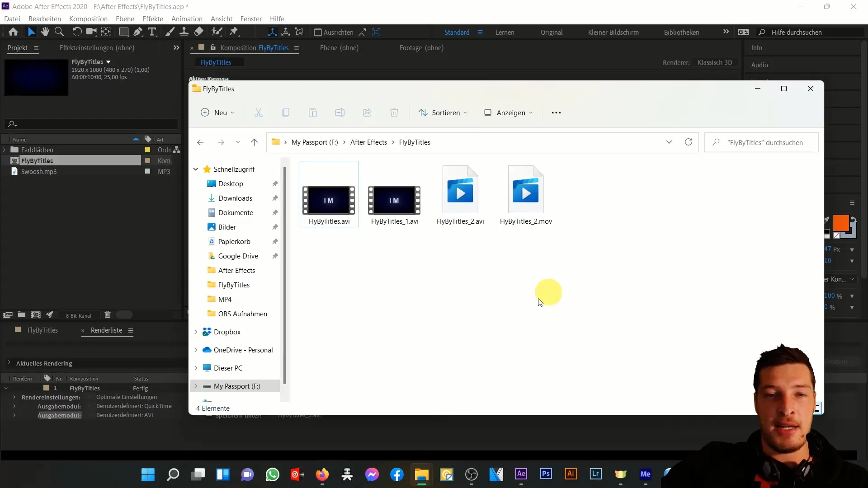Expand the Dropbox entry in sidebar
Screen dimensions: 868x488
[x=196, y=331]
